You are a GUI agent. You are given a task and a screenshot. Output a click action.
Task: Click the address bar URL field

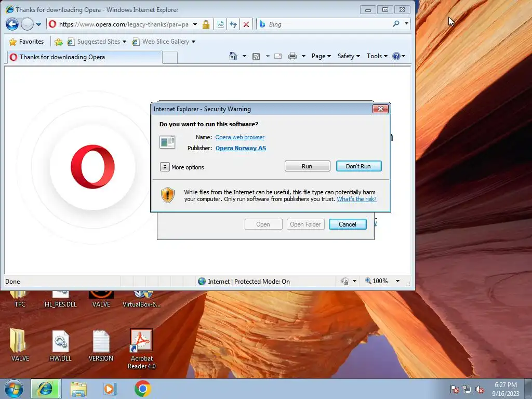124,24
